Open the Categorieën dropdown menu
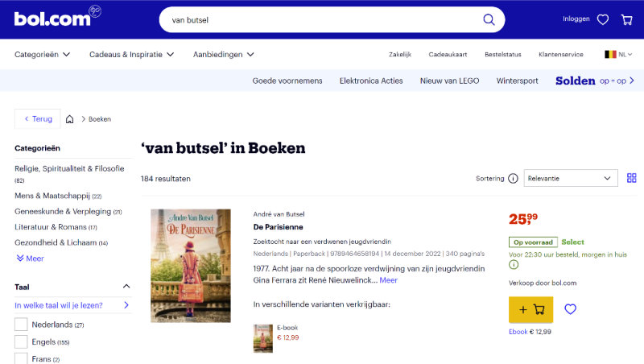 pyautogui.click(x=43, y=54)
